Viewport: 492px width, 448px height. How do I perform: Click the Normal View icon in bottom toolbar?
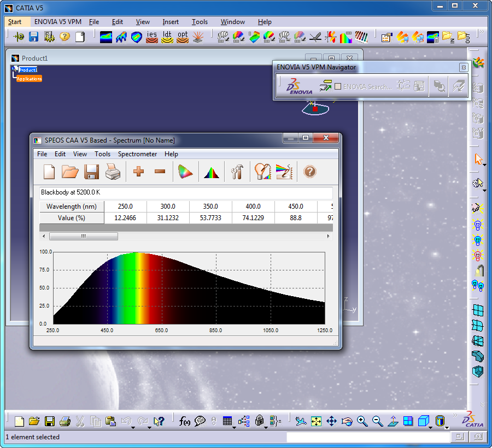(393, 421)
